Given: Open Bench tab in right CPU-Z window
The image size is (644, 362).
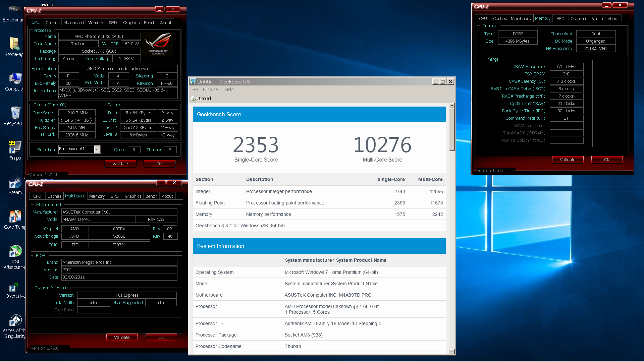Looking at the screenshot, I should point(597,18).
